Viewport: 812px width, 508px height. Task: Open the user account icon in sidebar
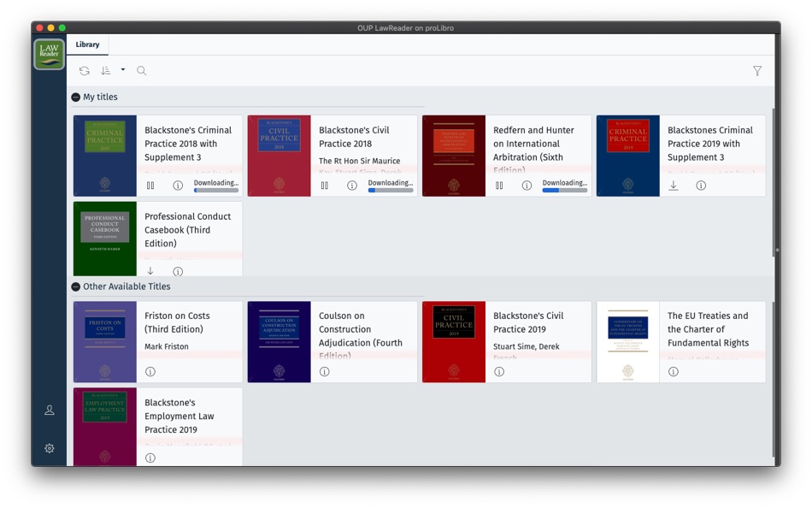tap(50, 410)
